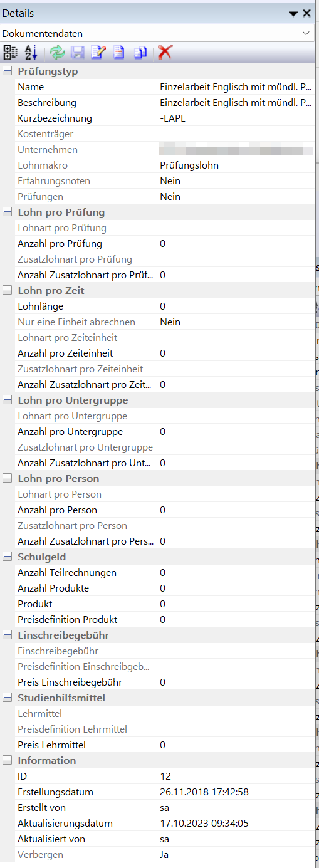Select the Name property row
Image resolution: width=319 pixels, height=868 pixels.
tap(157, 87)
